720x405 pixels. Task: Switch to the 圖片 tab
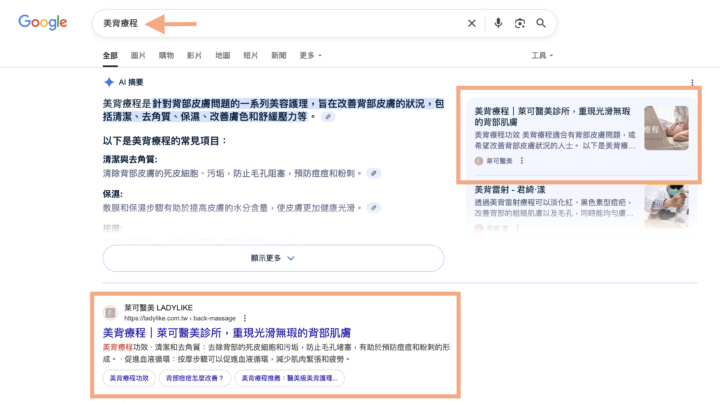coord(138,56)
